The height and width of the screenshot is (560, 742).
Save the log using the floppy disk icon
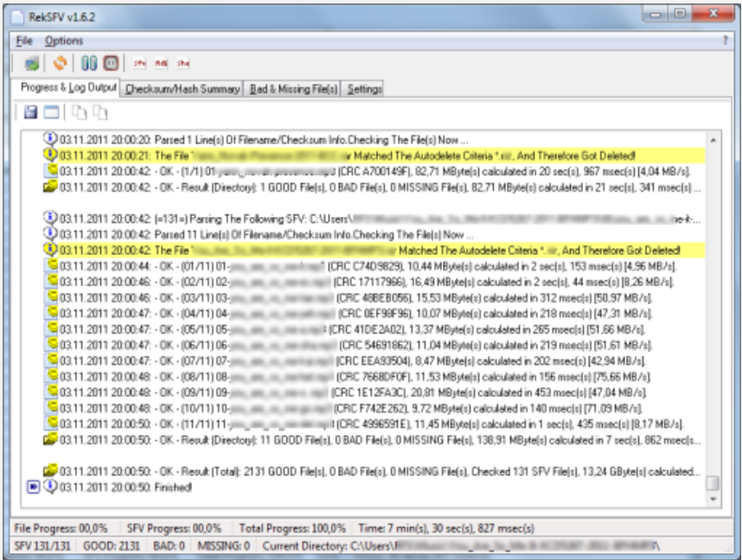point(31,112)
